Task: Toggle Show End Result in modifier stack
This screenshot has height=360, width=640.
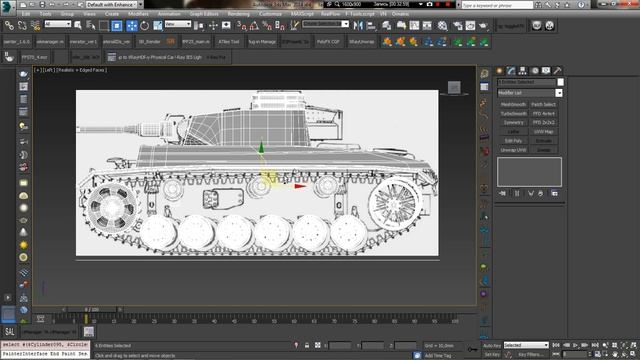Action: [x=517, y=193]
